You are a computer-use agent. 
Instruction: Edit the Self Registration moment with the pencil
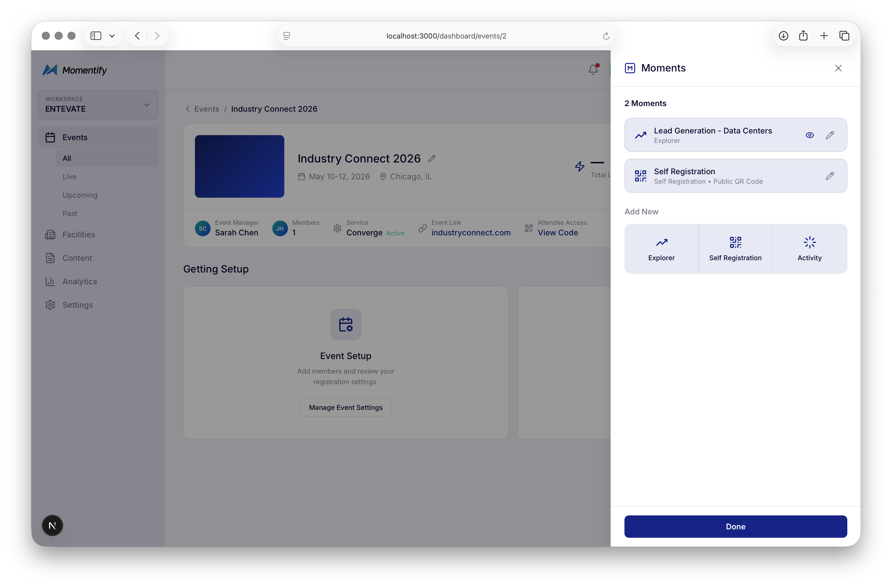pyautogui.click(x=830, y=176)
